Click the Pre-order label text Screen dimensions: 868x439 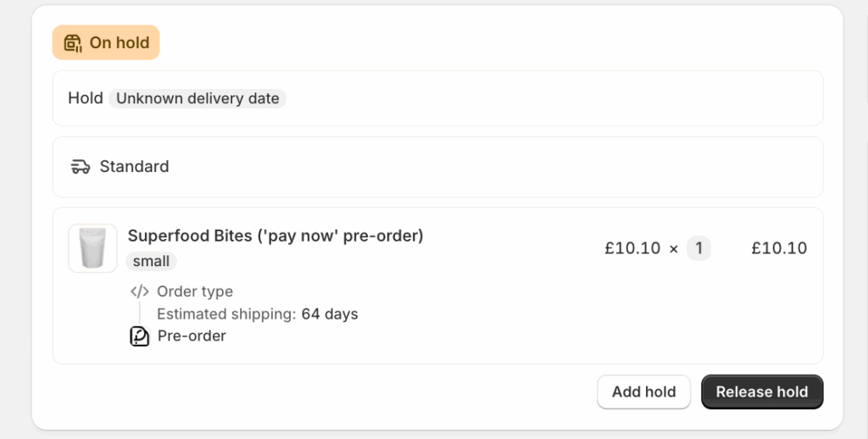(x=192, y=336)
